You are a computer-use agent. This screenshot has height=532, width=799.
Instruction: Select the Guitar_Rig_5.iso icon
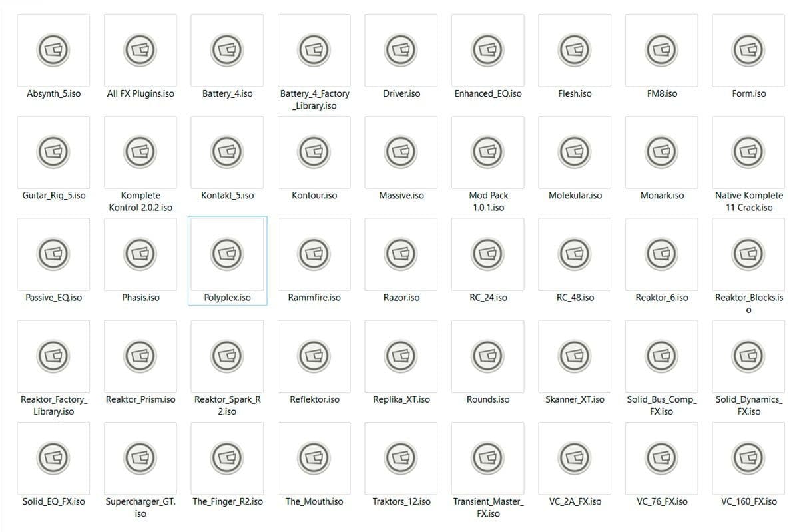click(54, 152)
